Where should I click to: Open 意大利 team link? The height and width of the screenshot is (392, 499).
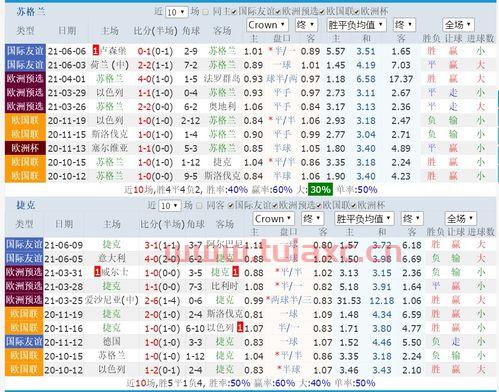(x=111, y=258)
